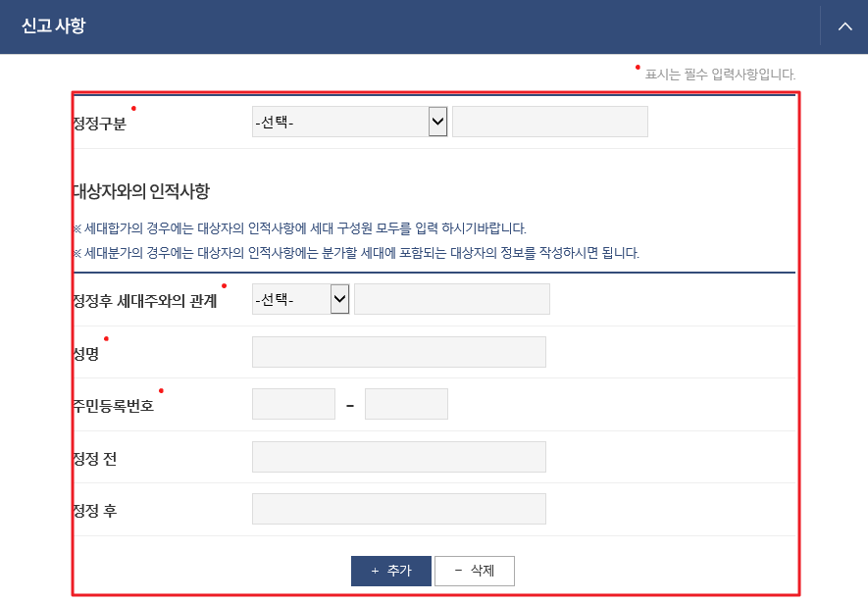Focus the 성명 input field
Image resolution: width=868 pixels, height=602 pixels.
pos(398,352)
